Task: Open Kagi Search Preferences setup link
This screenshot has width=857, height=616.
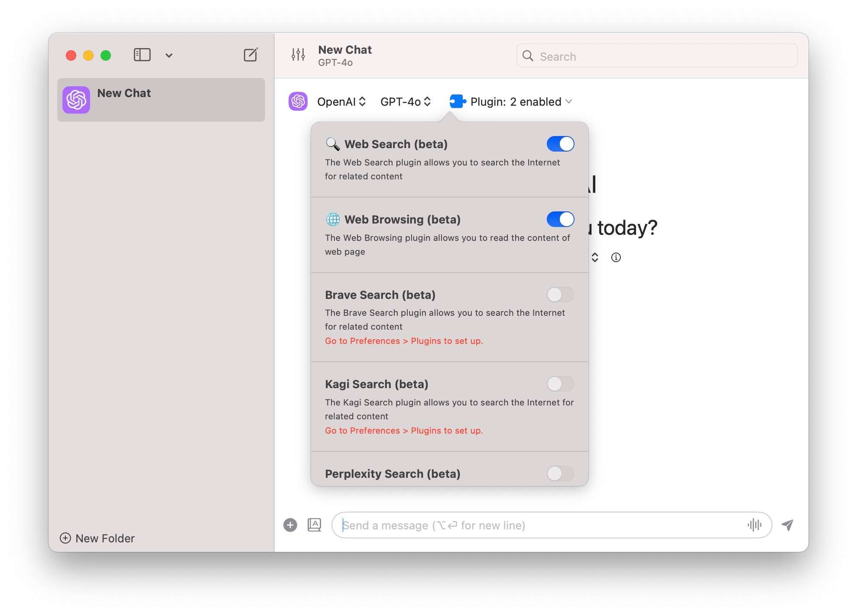Action: (404, 431)
